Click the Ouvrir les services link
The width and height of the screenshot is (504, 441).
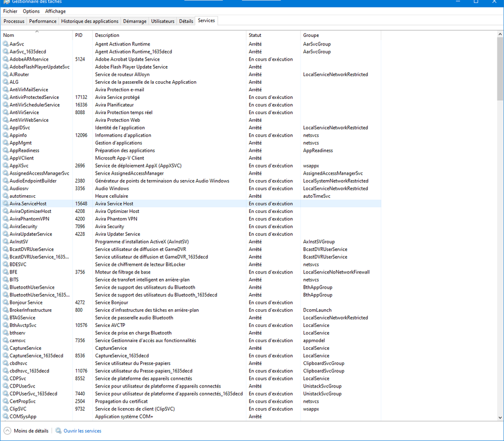point(82,431)
